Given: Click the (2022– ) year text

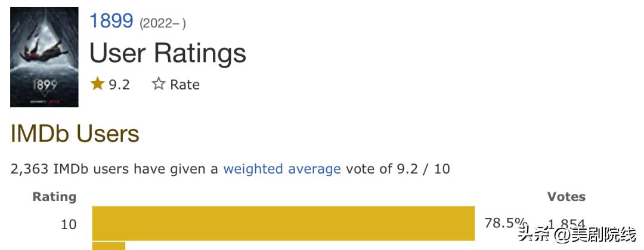Looking at the screenshot, I should click(162, 24).
